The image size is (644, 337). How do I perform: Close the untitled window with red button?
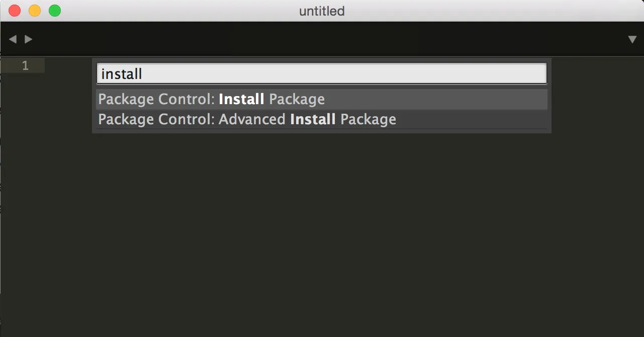point(15,11)
